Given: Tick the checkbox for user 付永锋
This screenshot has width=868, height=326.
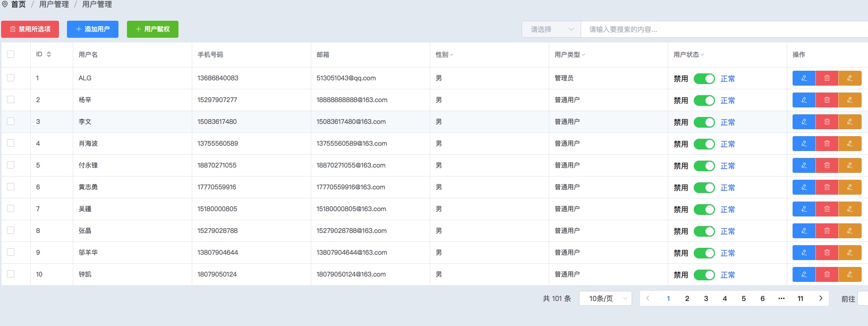Looking at the screenshot, I should point(11,165).
